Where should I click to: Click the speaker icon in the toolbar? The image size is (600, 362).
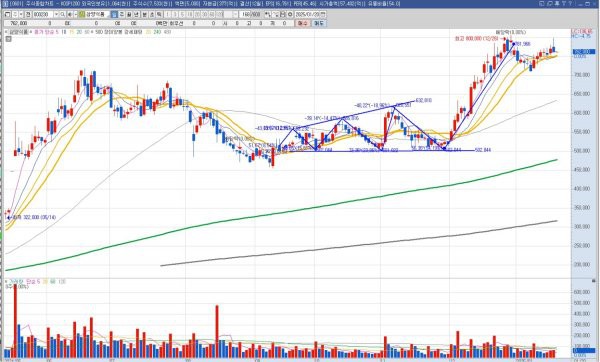click(x=70, y=14)
